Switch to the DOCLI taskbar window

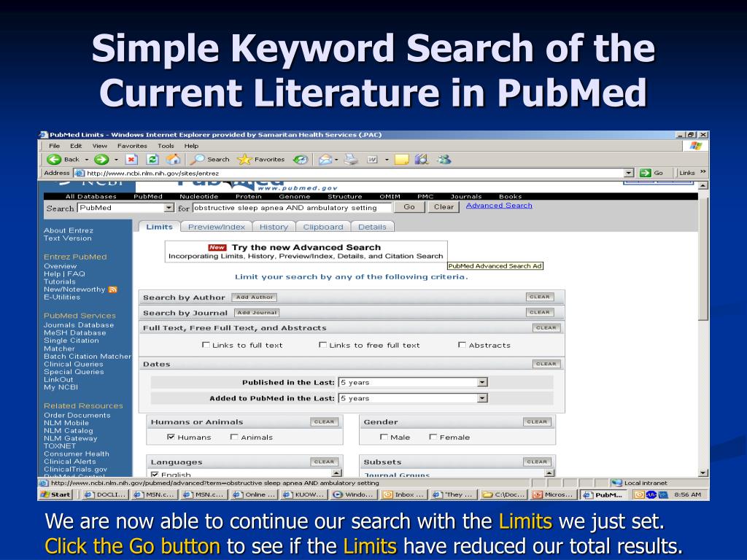(105, 494)
